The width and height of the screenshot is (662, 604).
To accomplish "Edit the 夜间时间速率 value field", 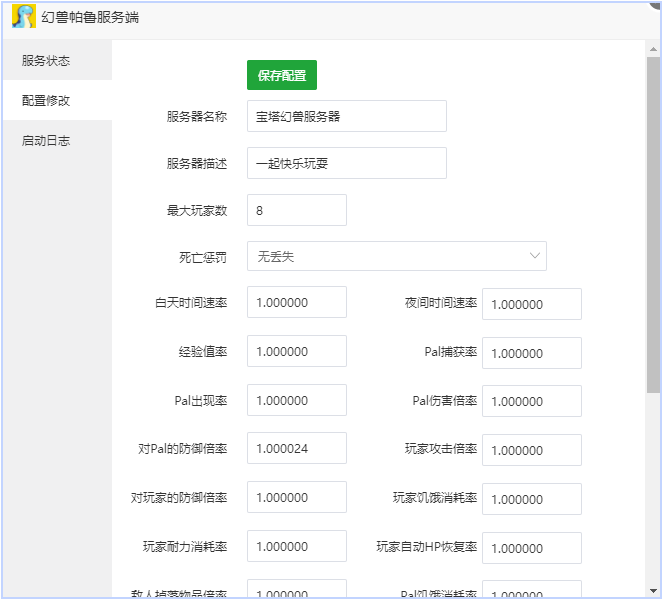I will (x=532, y=304).
